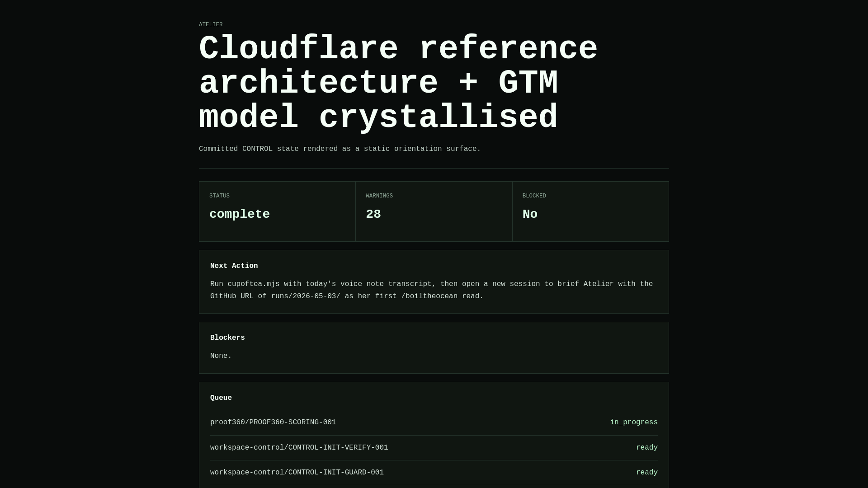Click the ready status for CONTROL-INIT-VERIFY-001
868x488 pixels.
[647, 448]
